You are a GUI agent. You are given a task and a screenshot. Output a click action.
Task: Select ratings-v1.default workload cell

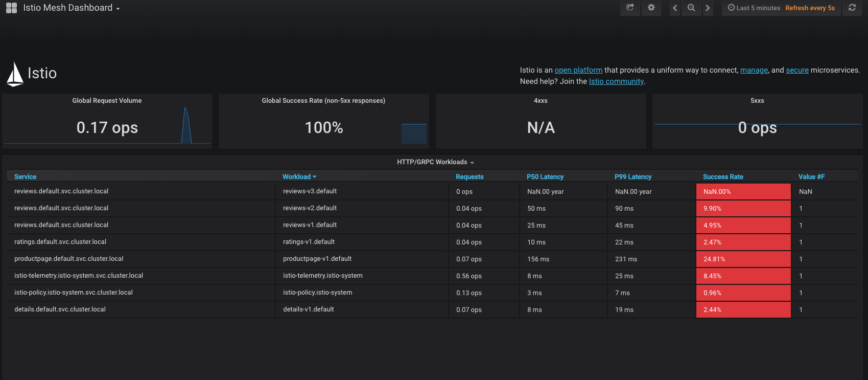(362, 242)
